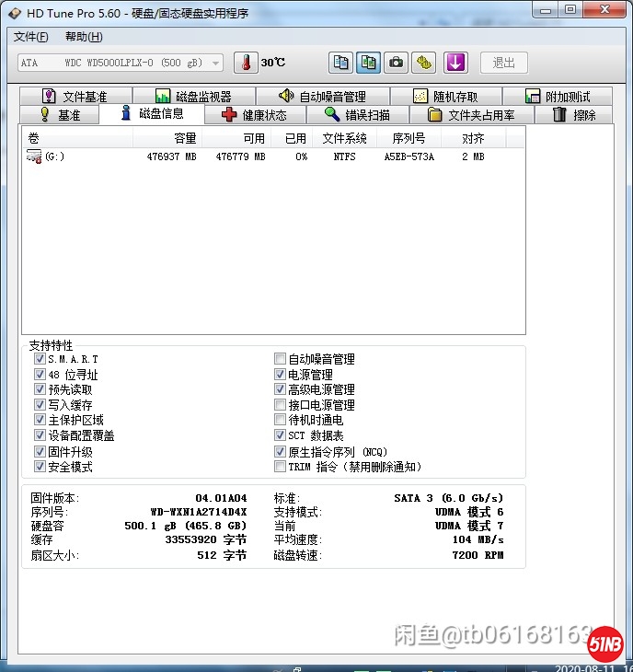Click the camera save screenshot icon
The width and height of the screenshot is (633, 672).
[x=396, y=63]
